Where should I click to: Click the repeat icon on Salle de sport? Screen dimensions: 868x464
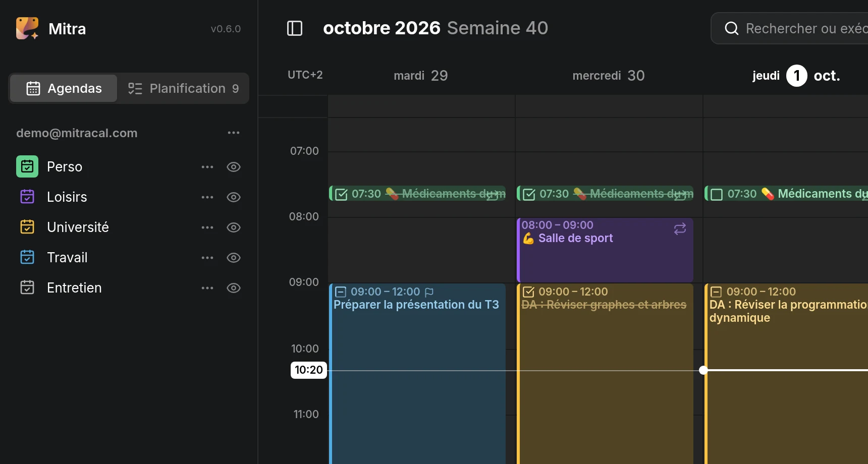point(680,229)
